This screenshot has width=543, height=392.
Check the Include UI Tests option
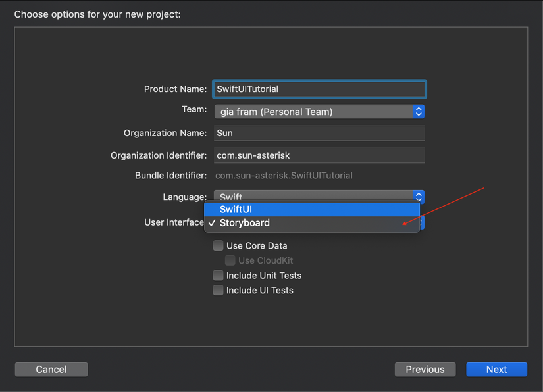click(219, 290)
